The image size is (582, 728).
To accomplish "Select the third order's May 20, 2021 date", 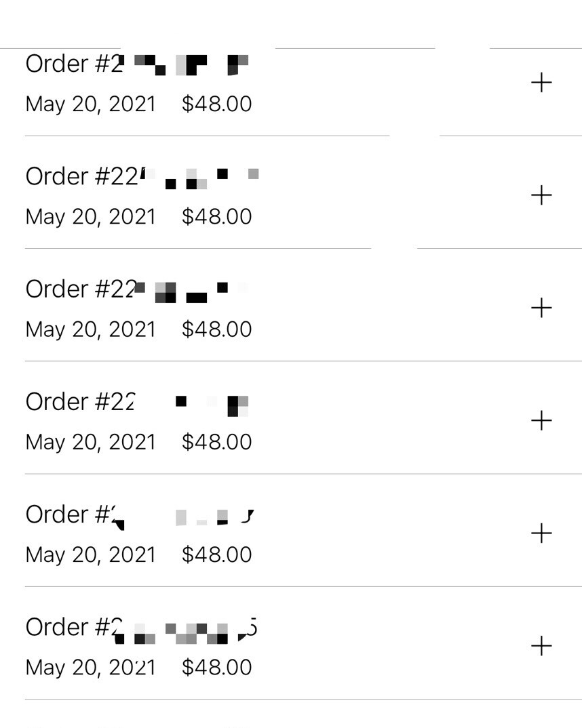I will pos(91,329).
